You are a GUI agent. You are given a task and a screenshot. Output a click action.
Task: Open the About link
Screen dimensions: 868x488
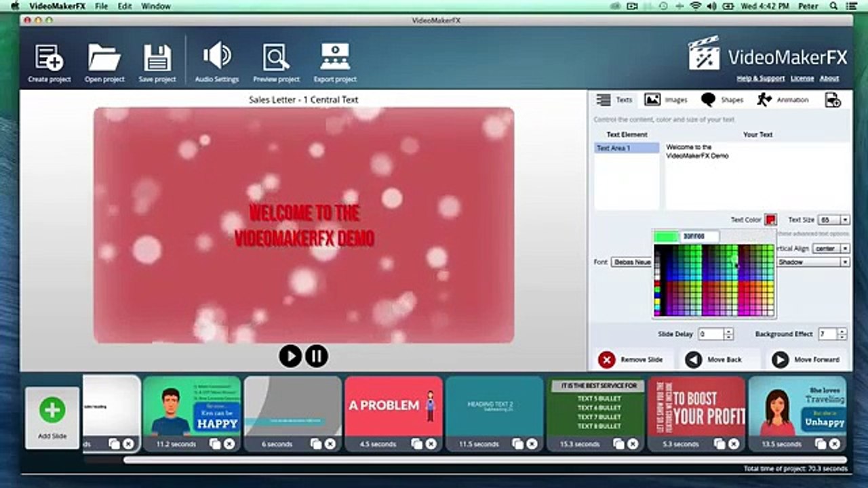(x=829, y=79)
